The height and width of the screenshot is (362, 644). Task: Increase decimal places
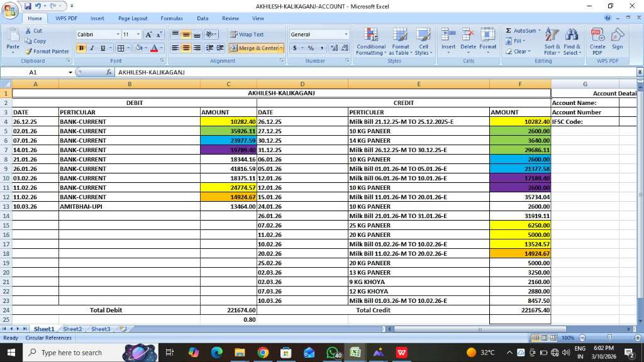coord(335,48)
